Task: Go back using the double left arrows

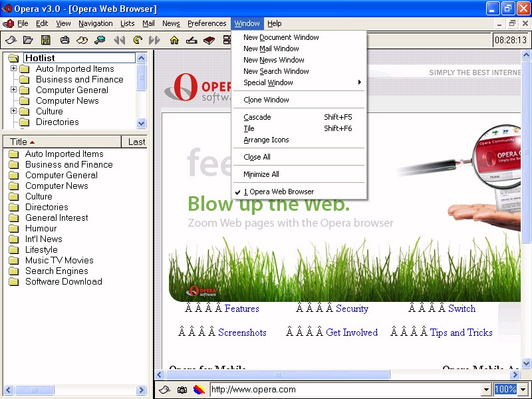Action: (120, 41)
